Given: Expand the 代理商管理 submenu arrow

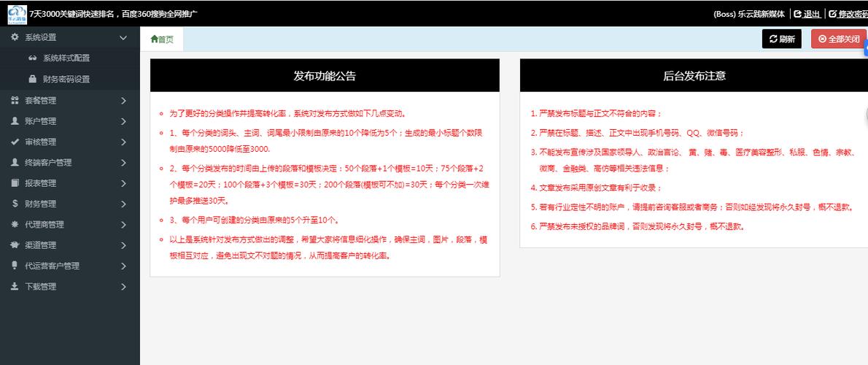Looking at the screenshot, I should pyautogui.click(x=123, y=225).
